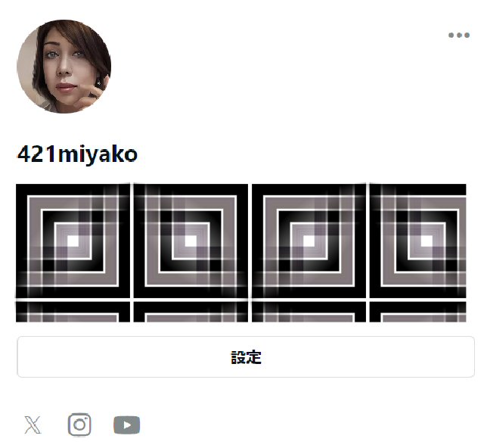Select the second spiral pattern tile in banner
Image resolution: width=484 pixels, height=448 pixels.
point(191,241)
